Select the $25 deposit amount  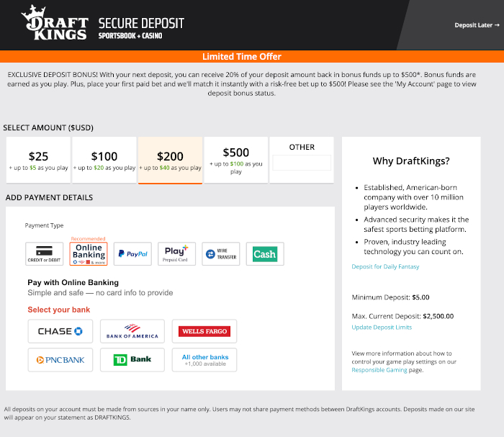pos(38,160)
